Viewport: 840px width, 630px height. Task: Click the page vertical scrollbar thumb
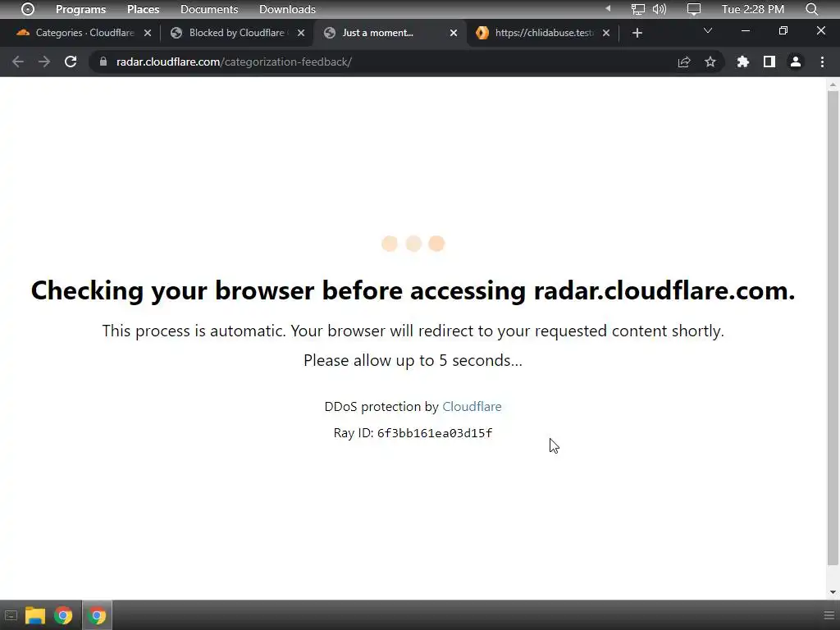pyautogui.click(x=833, y=328)
